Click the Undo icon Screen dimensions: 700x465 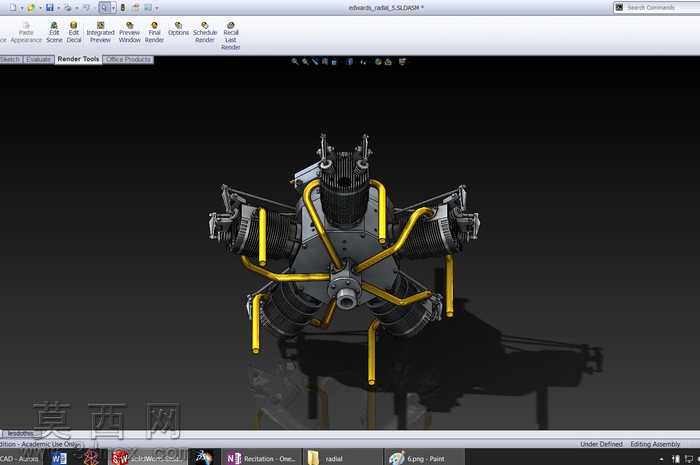tap(86, 8)
